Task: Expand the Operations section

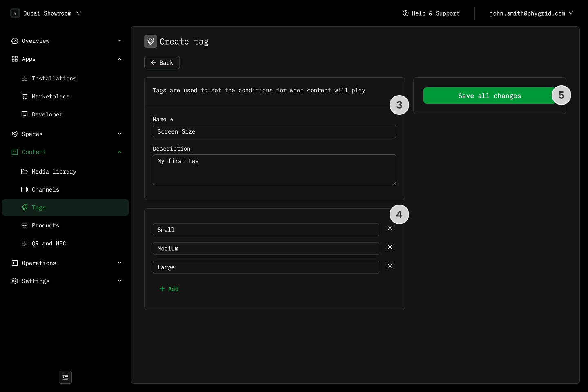Action: click(x=120, y=263)
